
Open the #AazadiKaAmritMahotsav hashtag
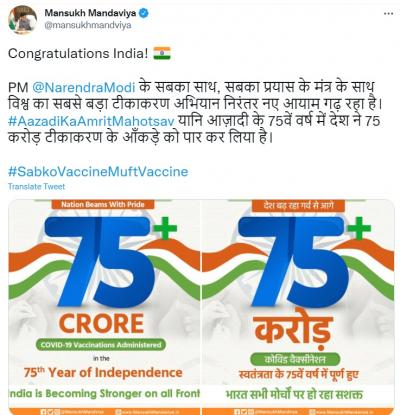point(91,121)
